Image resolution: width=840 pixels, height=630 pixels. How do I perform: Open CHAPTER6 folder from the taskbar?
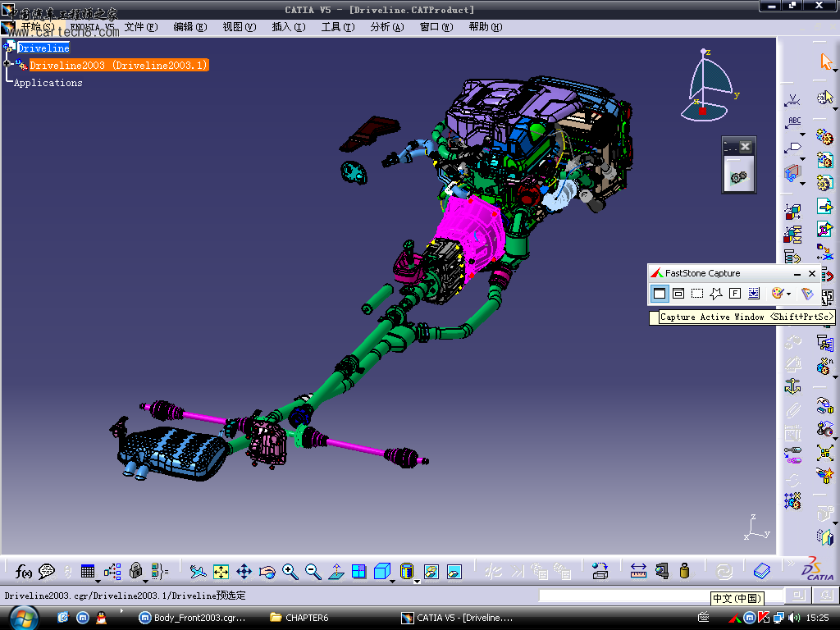pos(299,618)
